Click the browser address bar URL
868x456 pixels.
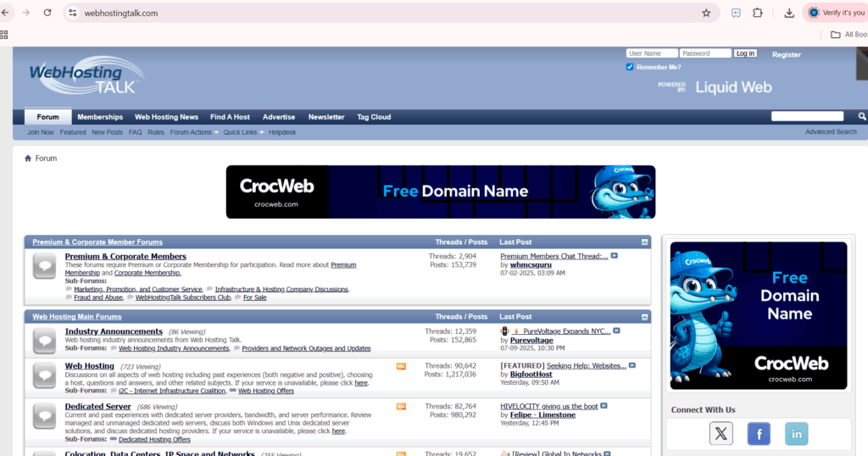(121, 13)
